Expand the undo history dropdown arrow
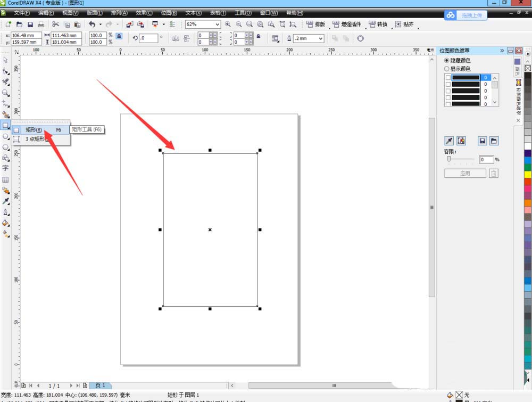 (100, 24)
